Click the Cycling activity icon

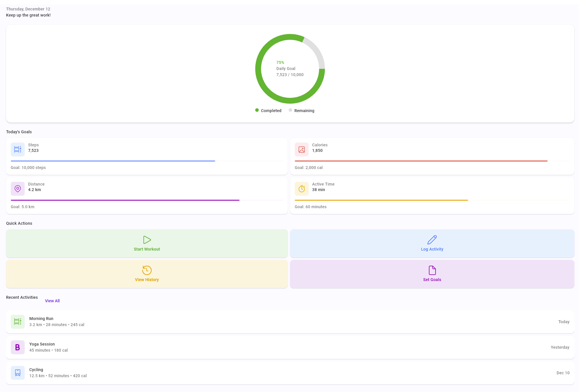18,373
